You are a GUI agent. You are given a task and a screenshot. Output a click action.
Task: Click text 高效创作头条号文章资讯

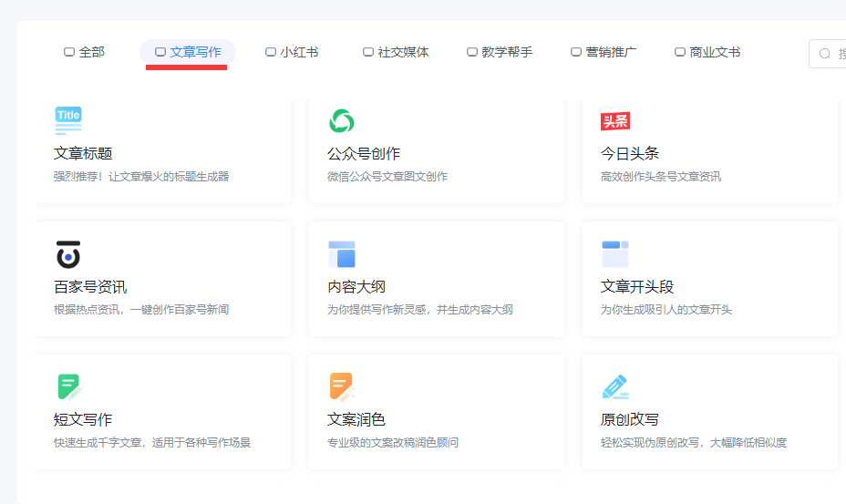pyautogui.click(x=661, y=177)
